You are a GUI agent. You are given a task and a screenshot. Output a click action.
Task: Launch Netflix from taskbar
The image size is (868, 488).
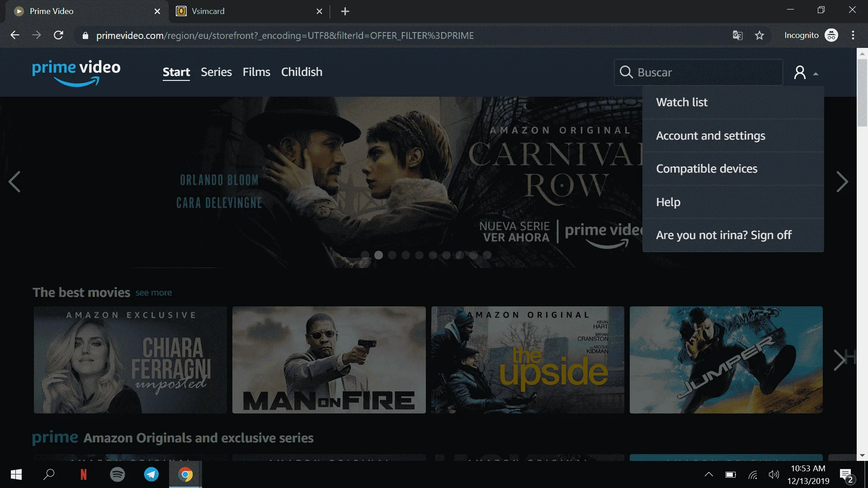tap(83, 474)
